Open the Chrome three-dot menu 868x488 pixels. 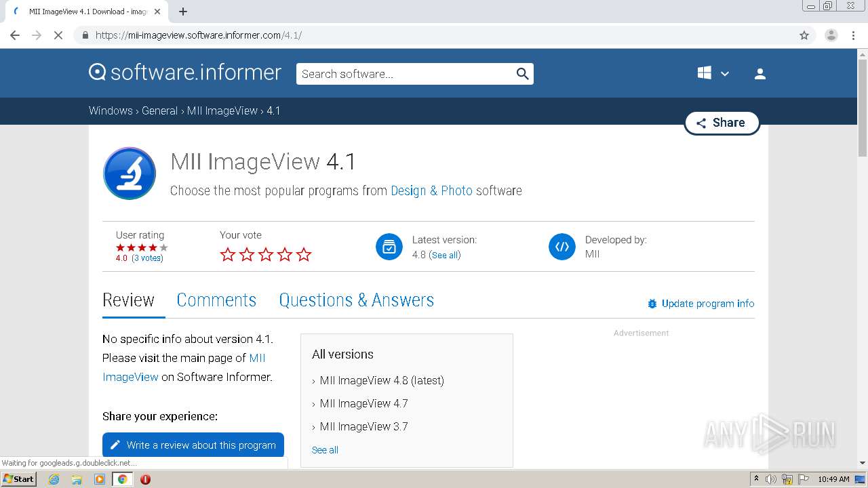(x=853, y=35)
